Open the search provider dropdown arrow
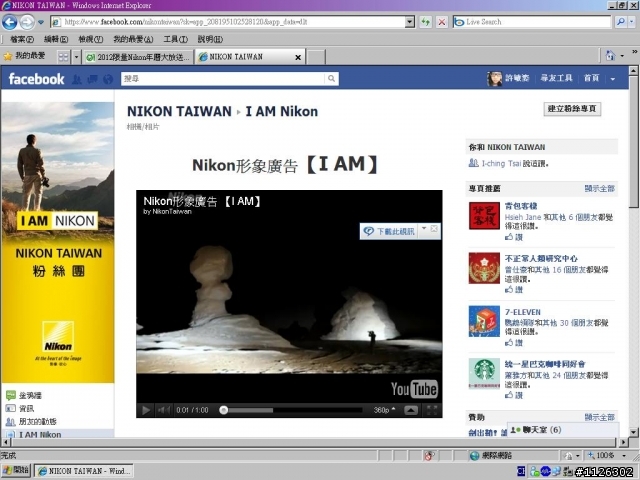640x480 pixels. (x=632, y=22)
